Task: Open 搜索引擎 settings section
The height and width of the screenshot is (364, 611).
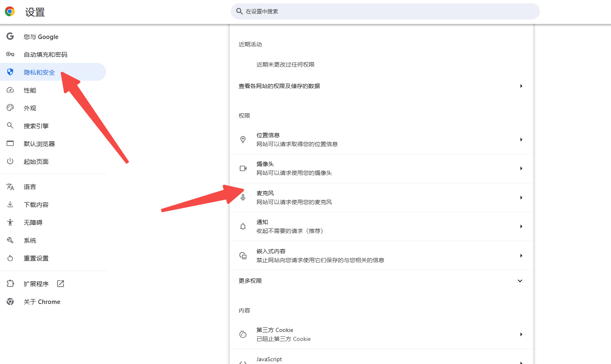Action: [x=53, y=126]
